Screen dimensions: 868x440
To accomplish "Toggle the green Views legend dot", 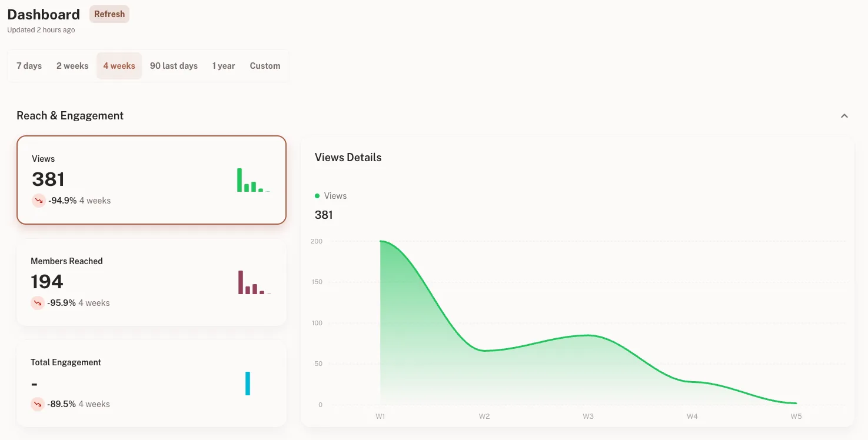I will pyautogui.click(x=317, y=196).
